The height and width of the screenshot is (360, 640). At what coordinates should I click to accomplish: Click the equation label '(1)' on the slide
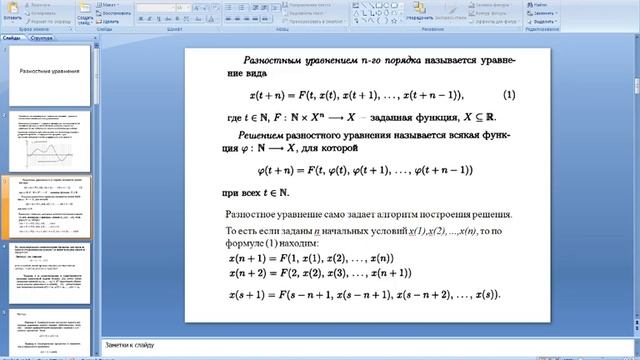[509, 95]
